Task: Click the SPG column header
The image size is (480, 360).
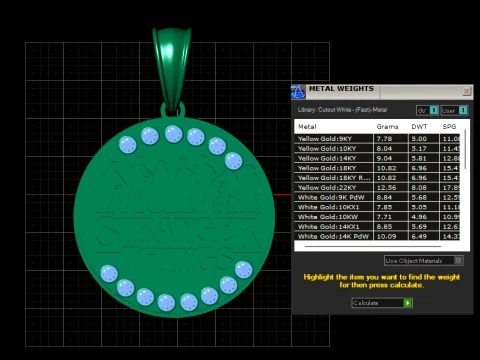Action: (449, 127)
